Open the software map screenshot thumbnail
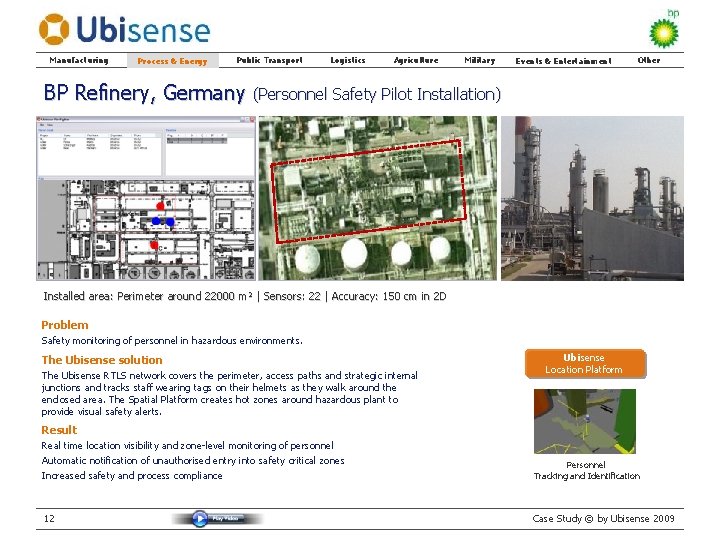The width and height of the screenshot is (720, 540). 146,198
